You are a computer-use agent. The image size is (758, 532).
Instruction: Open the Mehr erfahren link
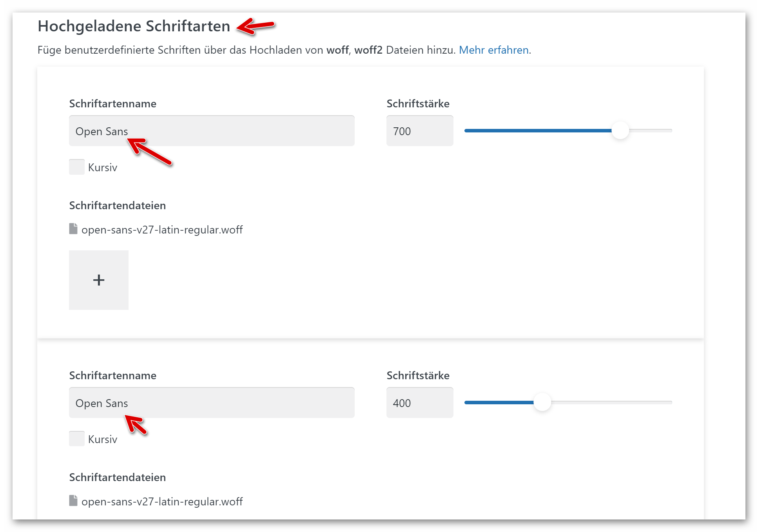(494, 50)
